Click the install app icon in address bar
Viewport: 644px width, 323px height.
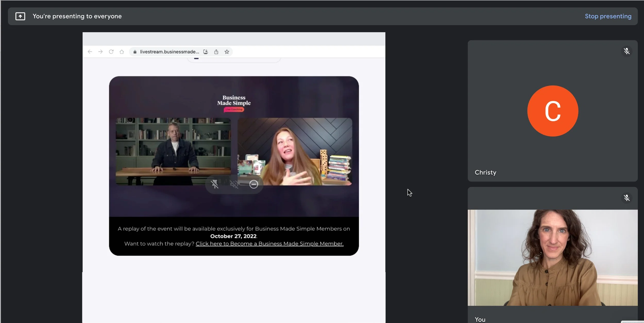pos(206,52)
